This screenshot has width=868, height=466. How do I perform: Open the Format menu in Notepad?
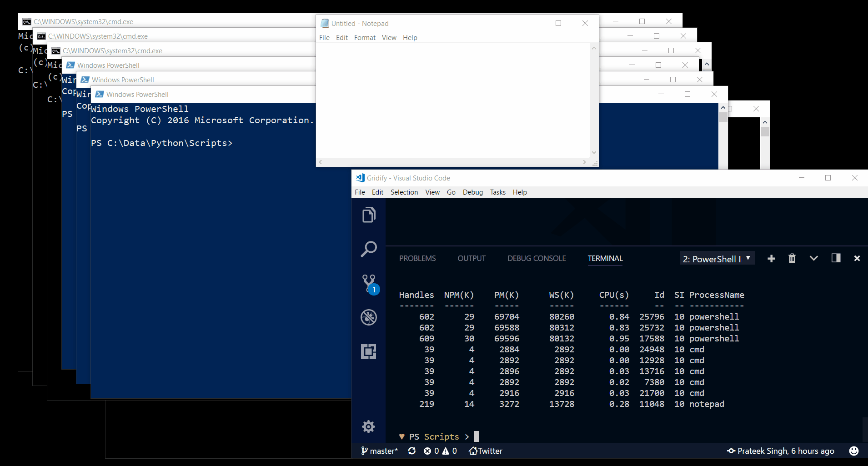(365, 38)
